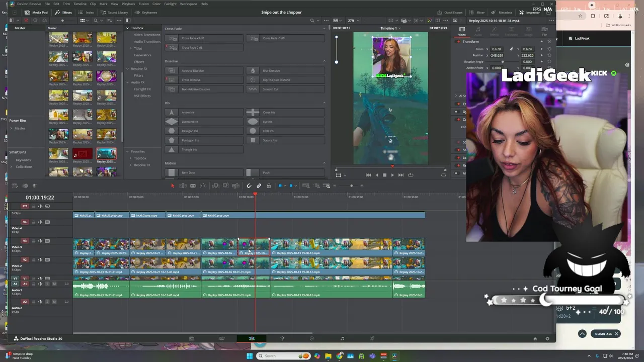Select the timeline selection mode arrow tool
Image resolution: width=644 pixels, height=362 pixels.
(173, 186)
